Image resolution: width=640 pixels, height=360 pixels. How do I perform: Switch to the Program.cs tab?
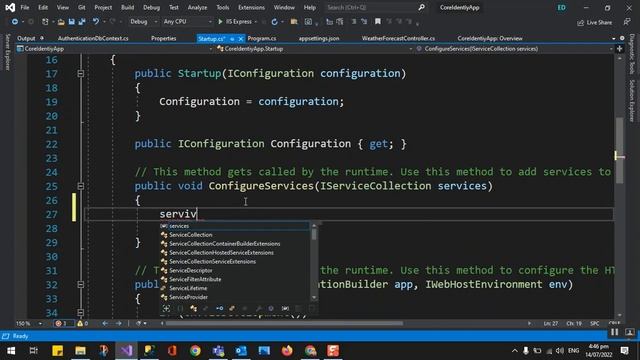click(x=262, y=39)
